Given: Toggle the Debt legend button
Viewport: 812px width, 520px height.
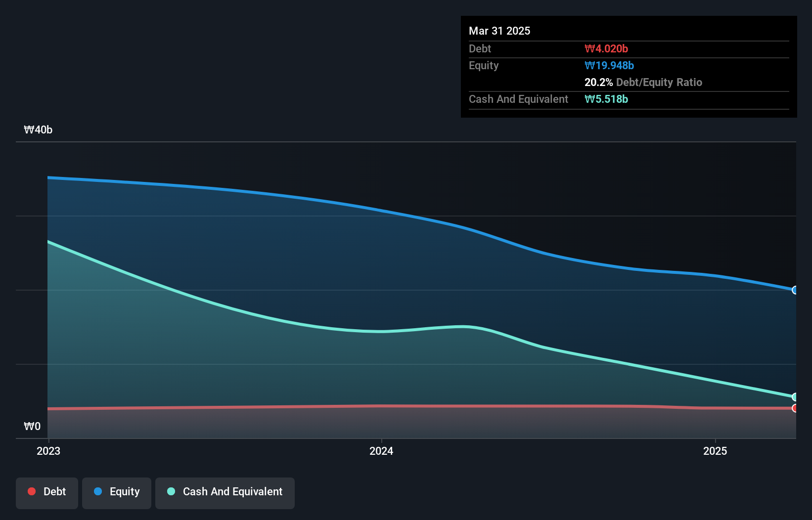Looking at the screenshot, I should [x=47, y=493].
